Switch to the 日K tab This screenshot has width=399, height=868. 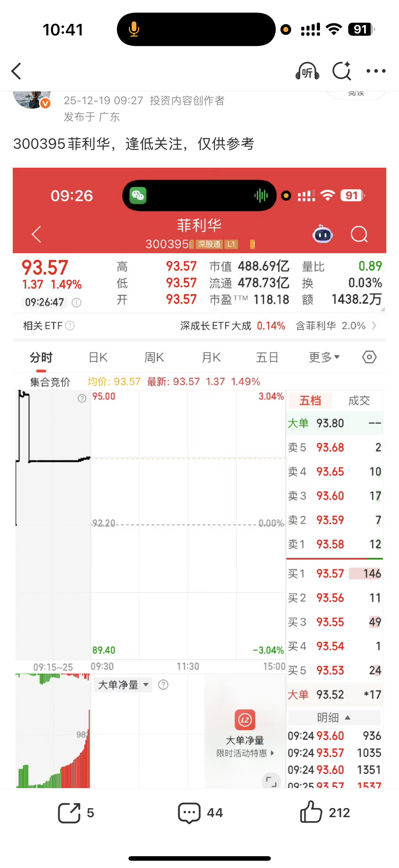(98, 357)
